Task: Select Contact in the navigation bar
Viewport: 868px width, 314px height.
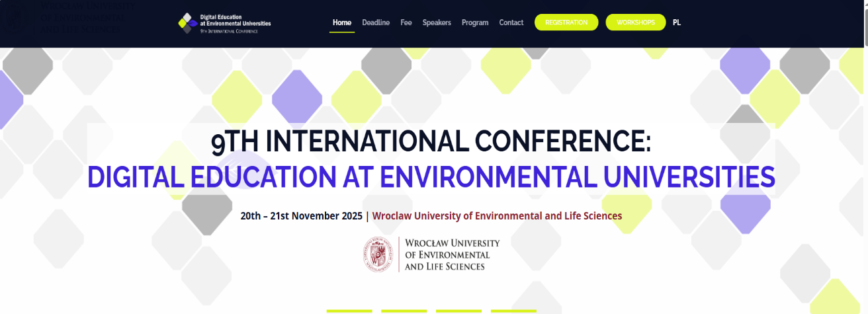Action: click(511, 22)
